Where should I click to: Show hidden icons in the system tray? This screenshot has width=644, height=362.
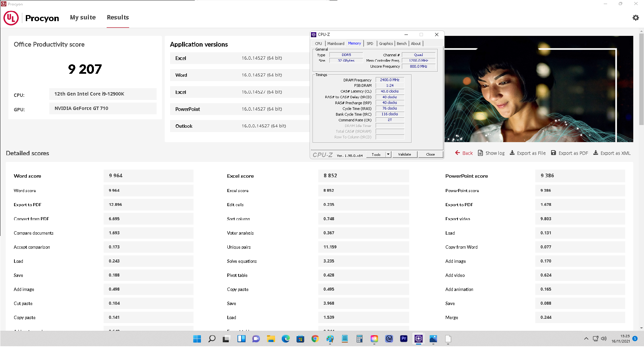click(586, 339)
